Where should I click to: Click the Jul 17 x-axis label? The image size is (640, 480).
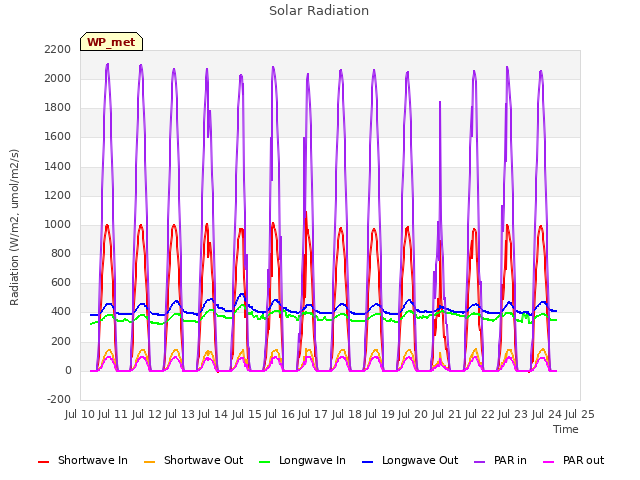[313, 414]
